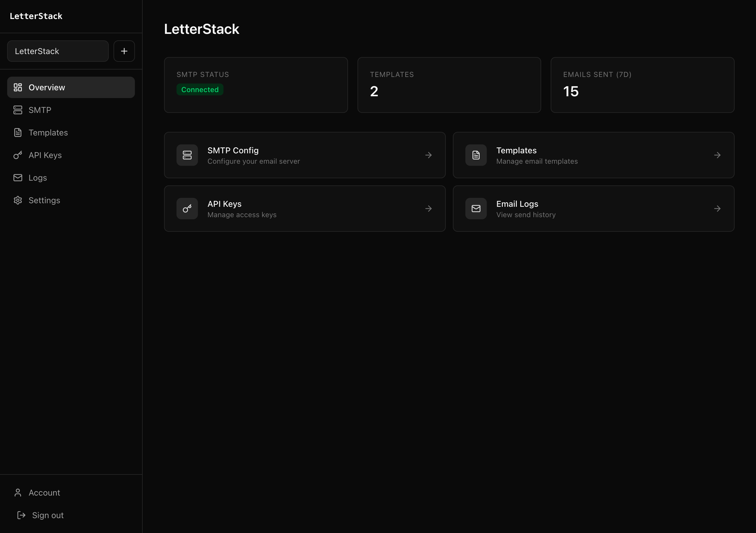Click the Email Logs card envelope icon

pos(476,208)
